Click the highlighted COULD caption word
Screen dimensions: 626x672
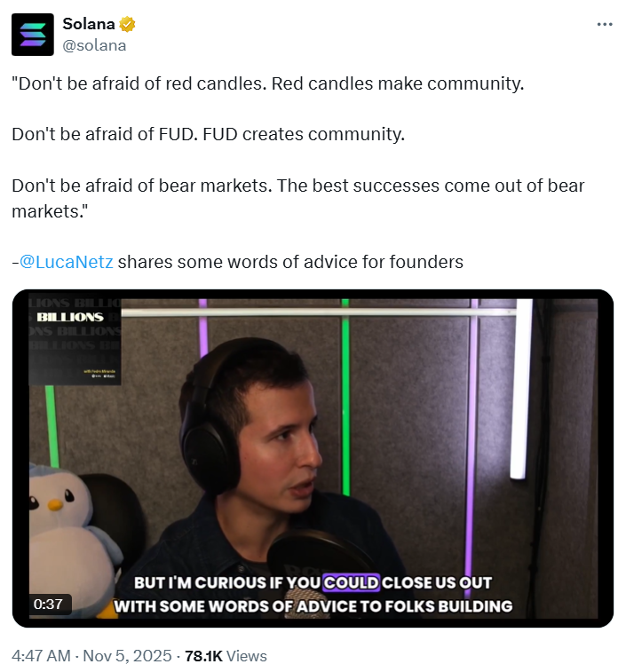(351, 583)
